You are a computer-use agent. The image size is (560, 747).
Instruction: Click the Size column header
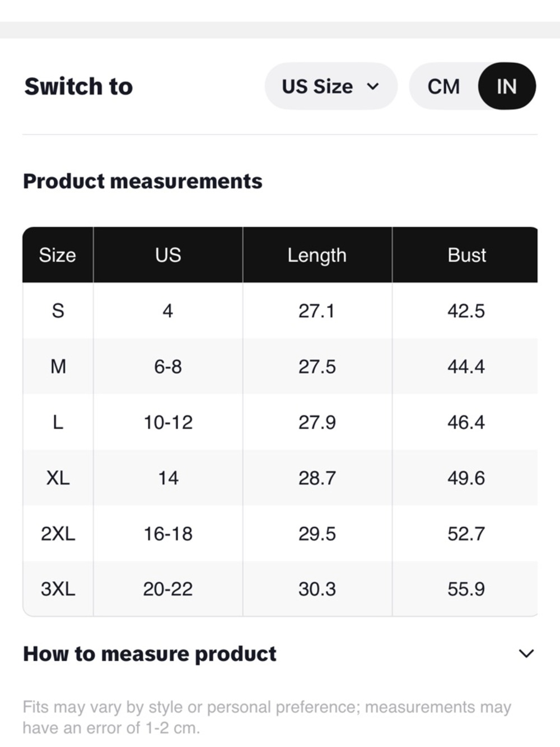click(x=58, y=255)
